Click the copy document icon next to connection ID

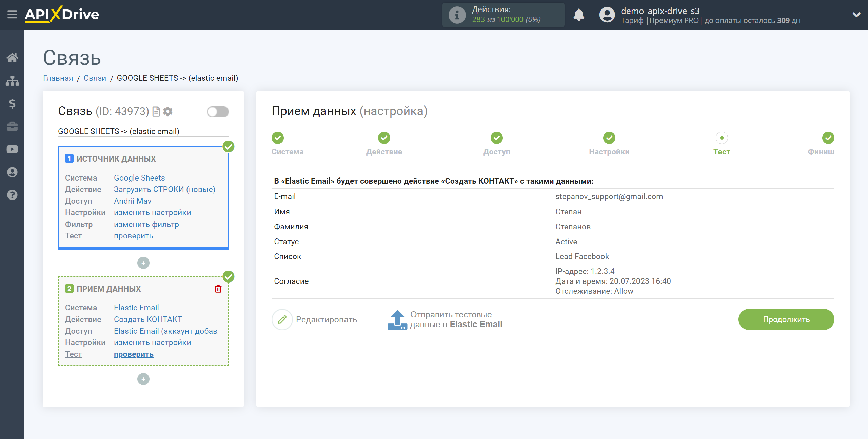[x=156, y=111]
